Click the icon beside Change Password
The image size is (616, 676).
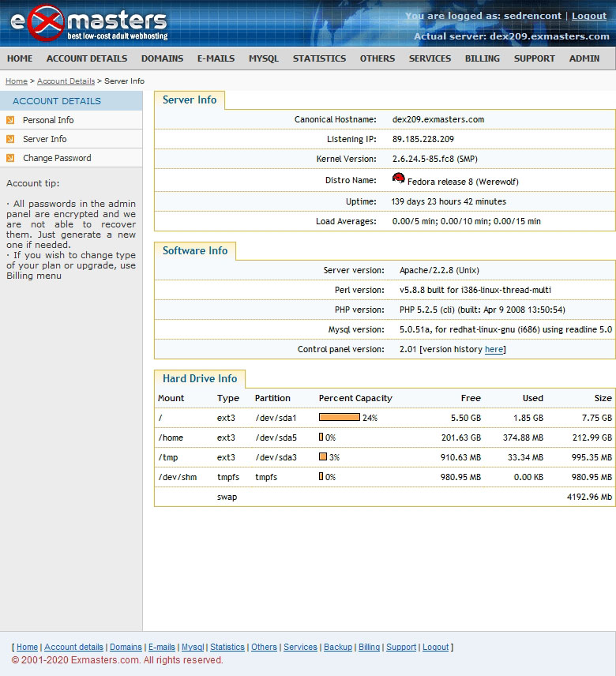[10, 158]
